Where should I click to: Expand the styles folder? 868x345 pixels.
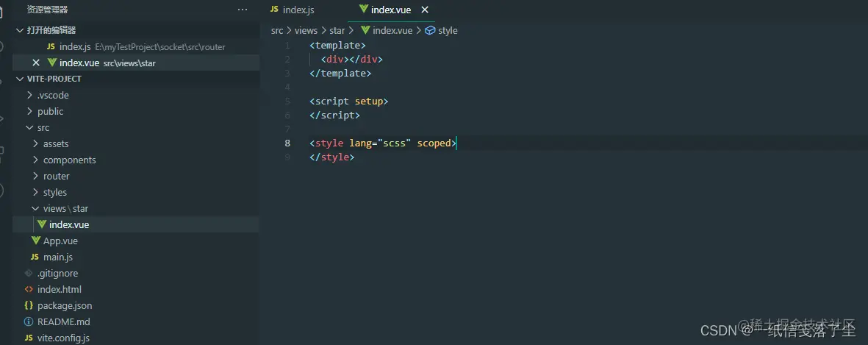[x=35, y=192]
